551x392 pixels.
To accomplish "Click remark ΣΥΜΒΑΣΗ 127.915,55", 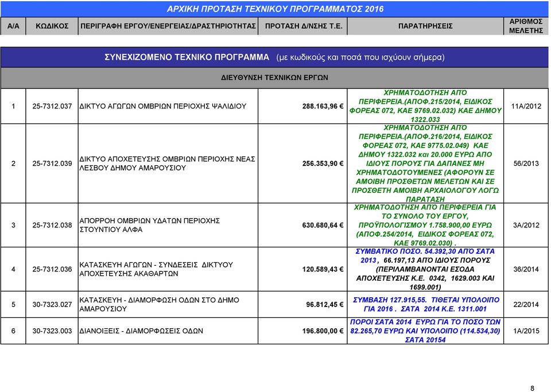I will pos(426,305).
